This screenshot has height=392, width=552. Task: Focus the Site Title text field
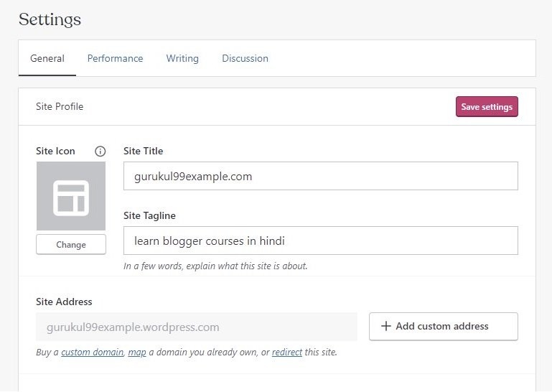320,176
